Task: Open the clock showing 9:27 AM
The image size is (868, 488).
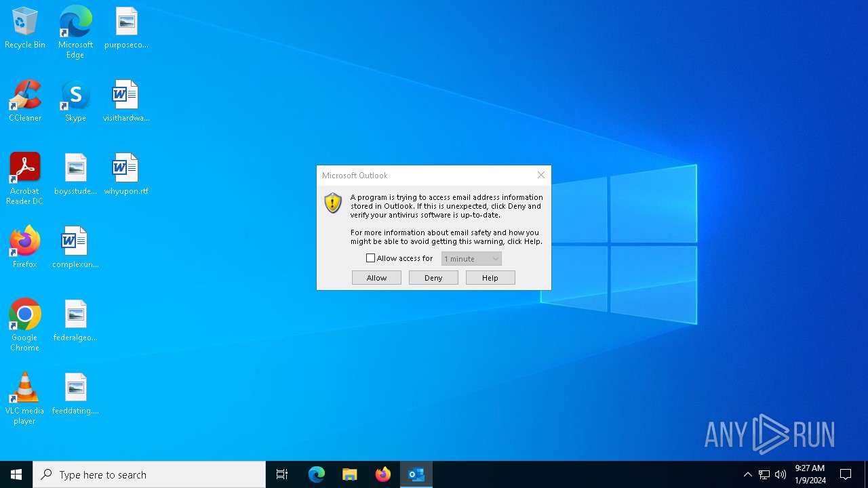Action: [x=810, y=474]
